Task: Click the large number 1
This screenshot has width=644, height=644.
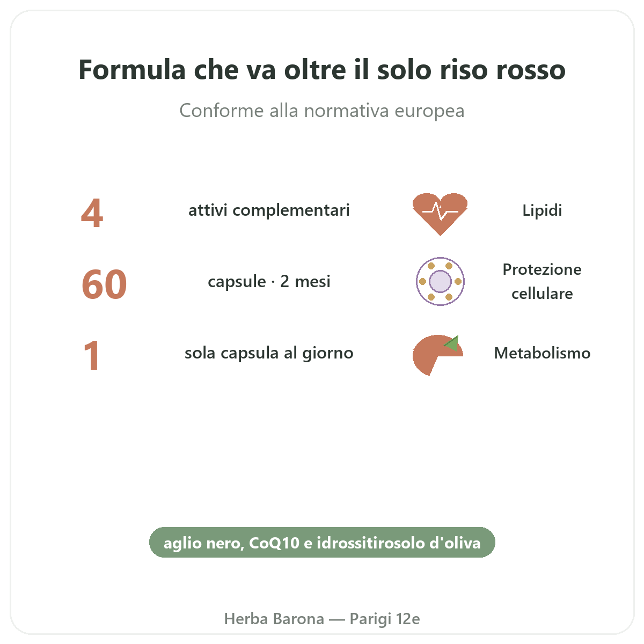Action: (x=92, y=355)
